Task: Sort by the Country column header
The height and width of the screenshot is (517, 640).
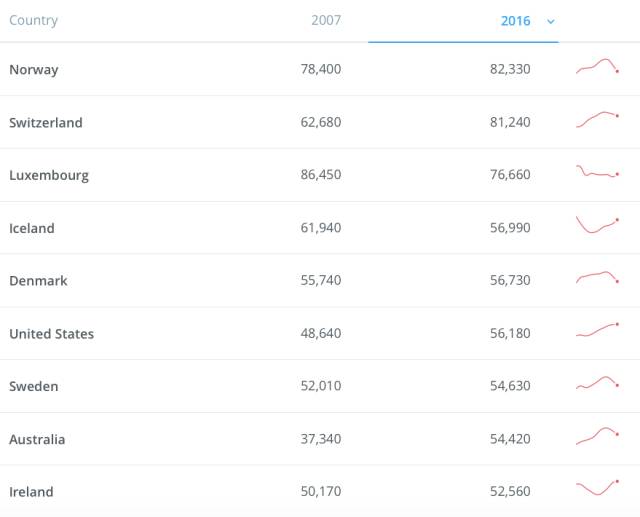Action: pyautogui.click(x=33, y=20)
